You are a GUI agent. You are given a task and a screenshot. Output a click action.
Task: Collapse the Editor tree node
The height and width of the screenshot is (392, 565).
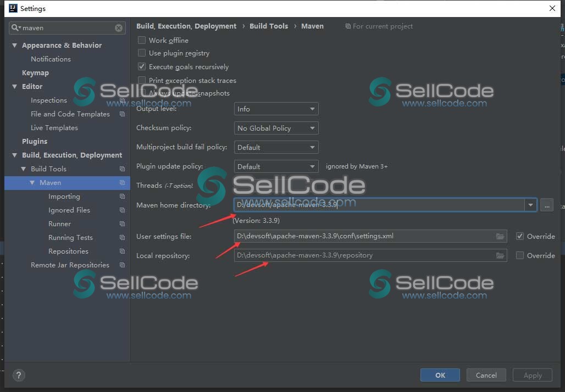click(x=14, y=86)
